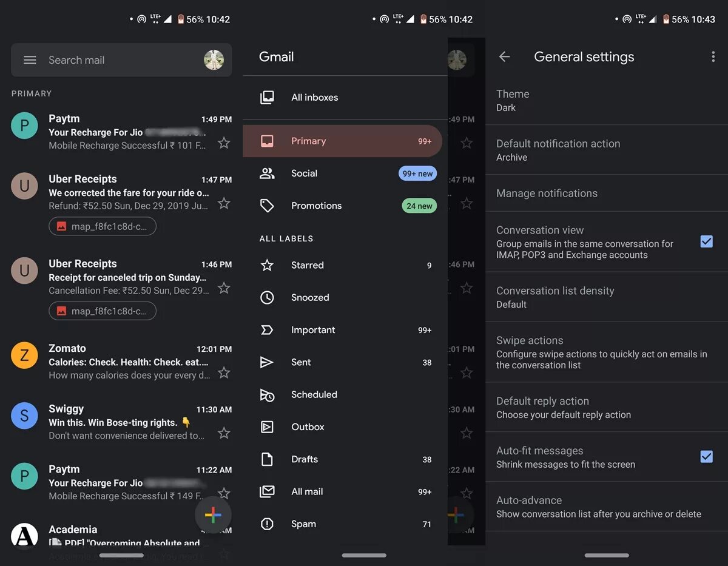Tap the Primary inbox tray icon

267,141
